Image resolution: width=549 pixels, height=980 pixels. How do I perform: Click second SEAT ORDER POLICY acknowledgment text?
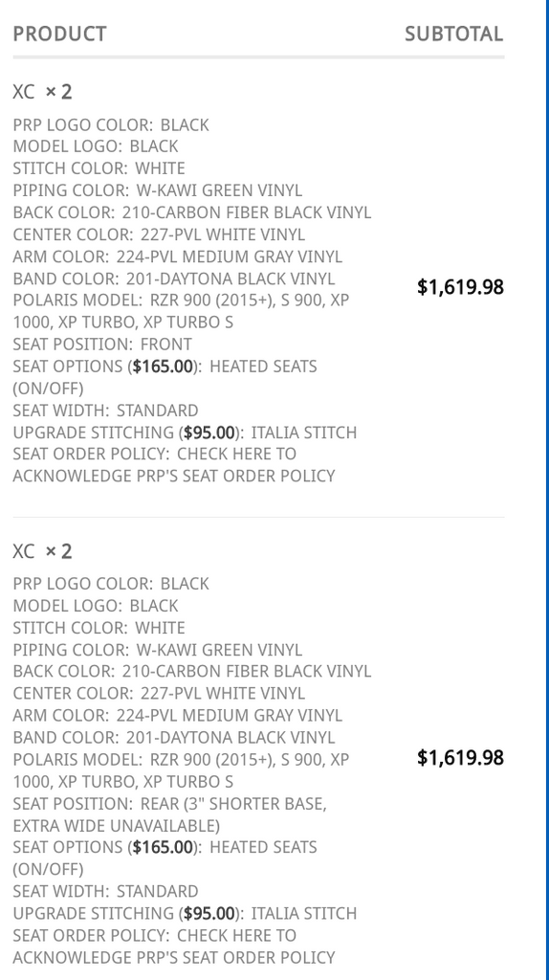(174, 947)
